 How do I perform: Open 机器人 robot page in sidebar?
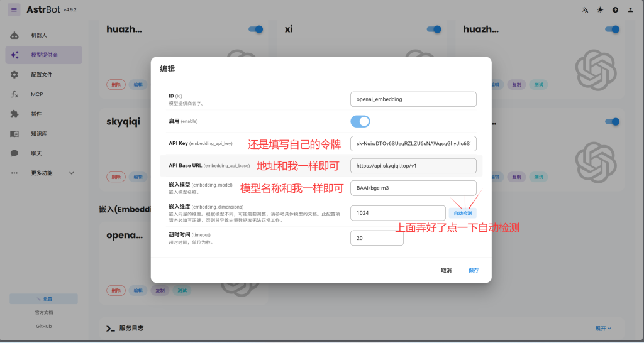point(39,35)
